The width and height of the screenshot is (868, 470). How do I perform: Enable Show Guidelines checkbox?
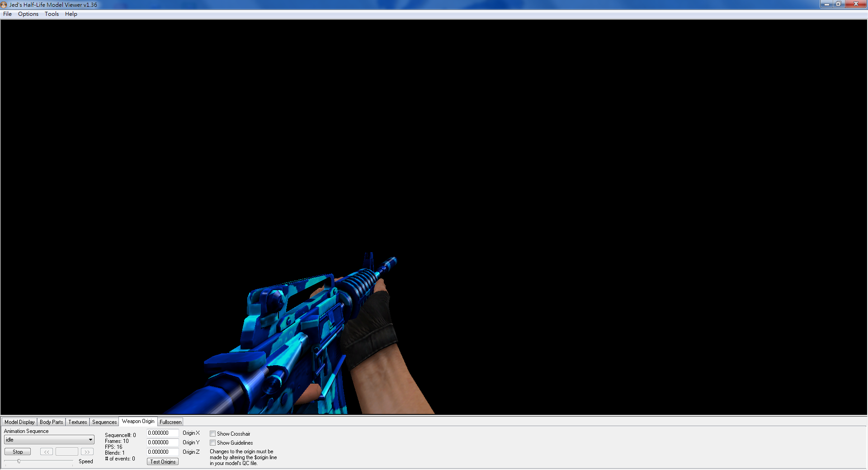click(x=212, y=443)
